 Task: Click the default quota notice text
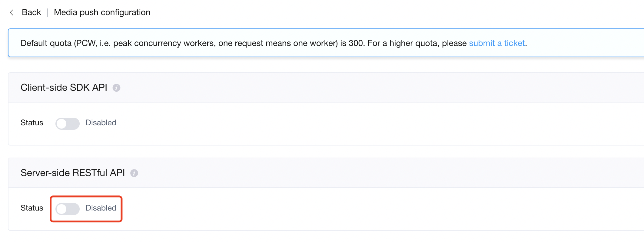point(242,43)
